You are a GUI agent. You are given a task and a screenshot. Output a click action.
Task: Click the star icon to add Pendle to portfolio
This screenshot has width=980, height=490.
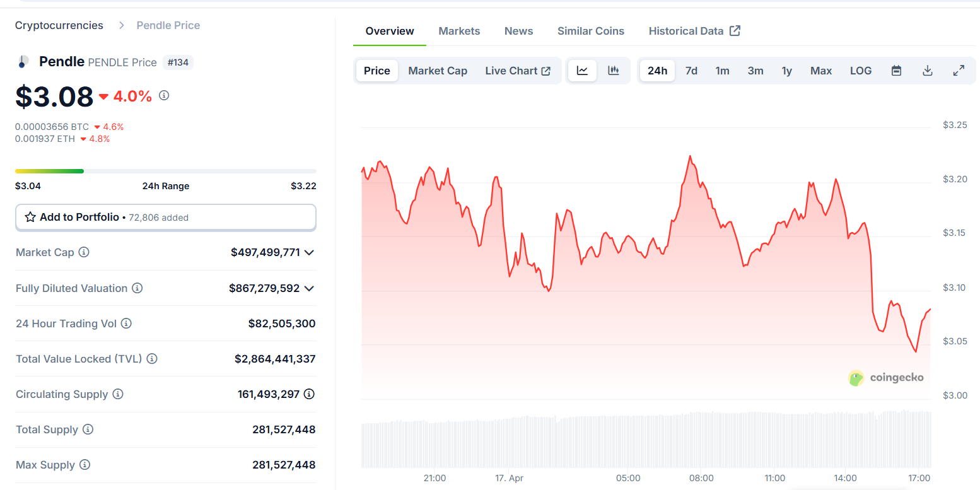click(x=30, y=216)
